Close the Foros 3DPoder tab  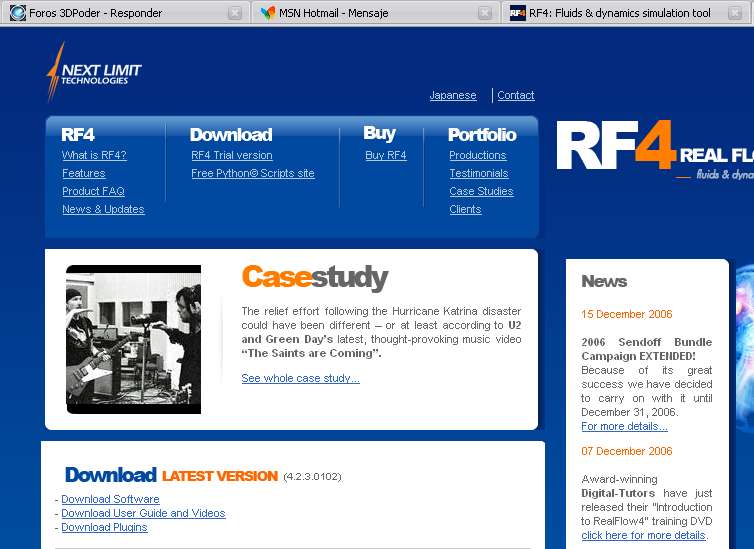235,13
